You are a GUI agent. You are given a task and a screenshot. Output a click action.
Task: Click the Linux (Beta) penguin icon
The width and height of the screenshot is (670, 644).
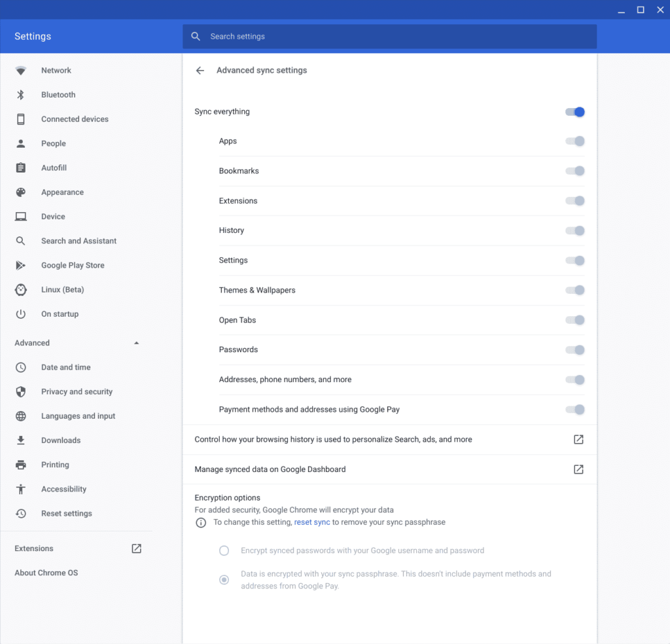pyautogui.click(x=21, y=290)
